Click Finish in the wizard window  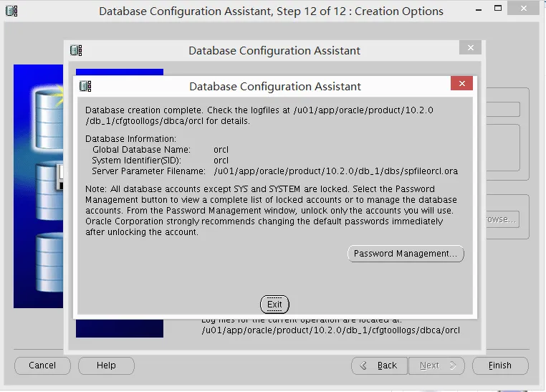[x=500, y=365]
